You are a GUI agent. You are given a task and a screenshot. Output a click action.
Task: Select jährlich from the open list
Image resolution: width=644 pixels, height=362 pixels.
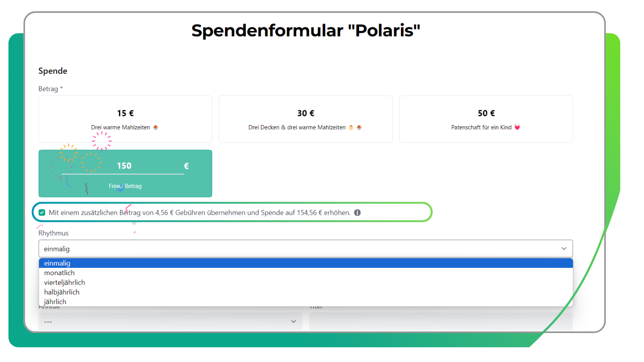click(x=56, y=301)
